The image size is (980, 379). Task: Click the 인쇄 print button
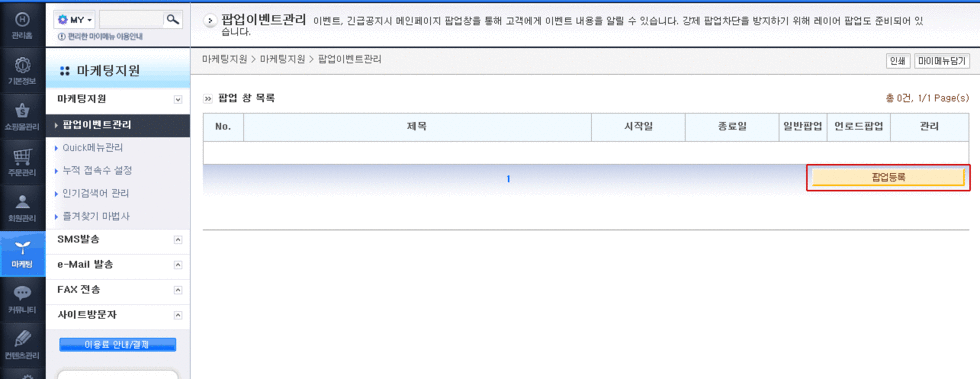pos(898,61)
